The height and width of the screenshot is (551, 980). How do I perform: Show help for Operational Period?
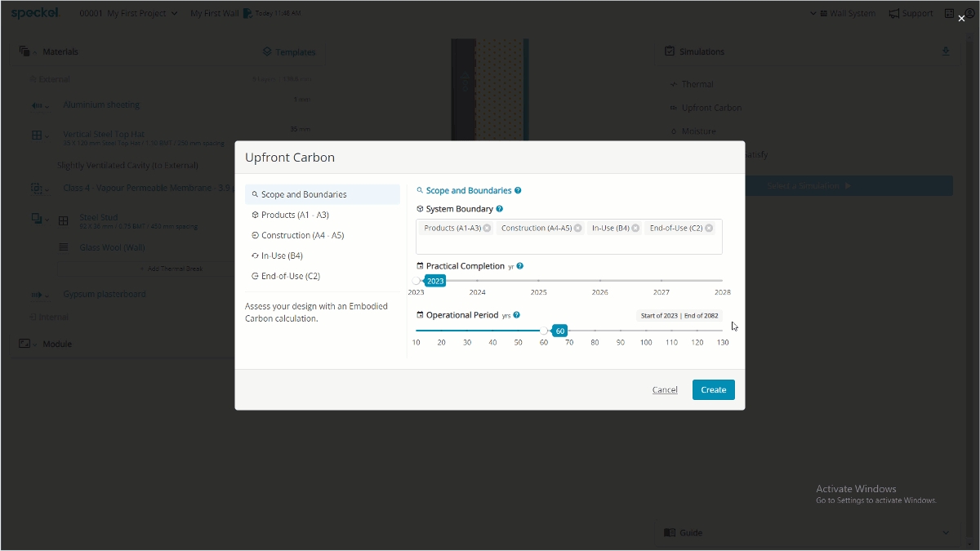(517, 315)
